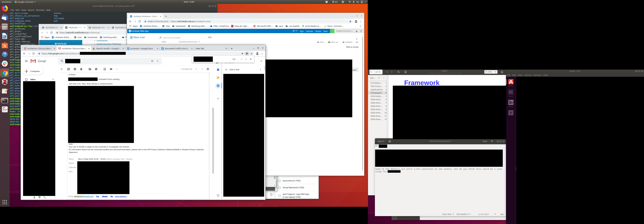Viewport: 644px width, 224px height.
Task: Report the Gmail message as spam
Action: click(75, 69)
